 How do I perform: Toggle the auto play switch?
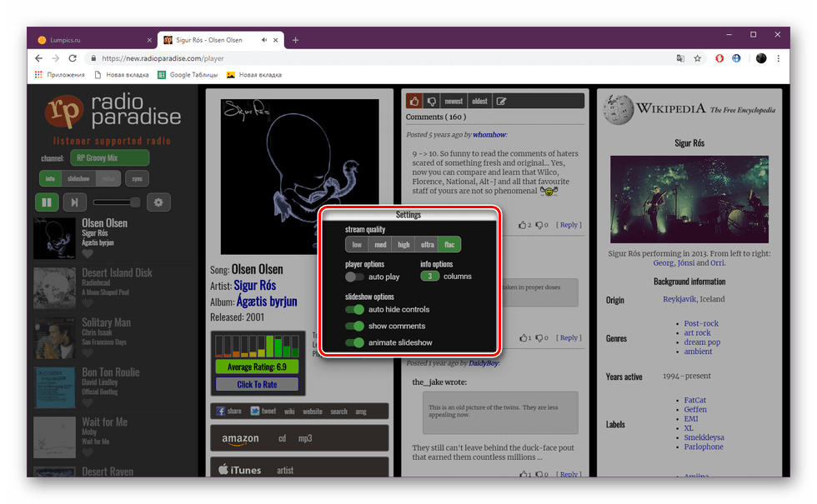(354, 277)
